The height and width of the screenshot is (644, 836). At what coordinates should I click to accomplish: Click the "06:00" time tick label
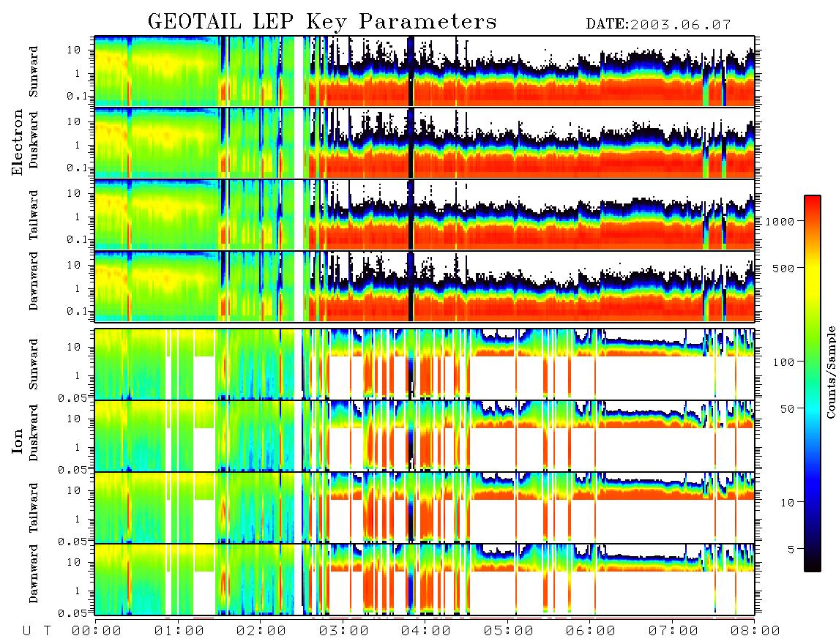click(591, 631)
